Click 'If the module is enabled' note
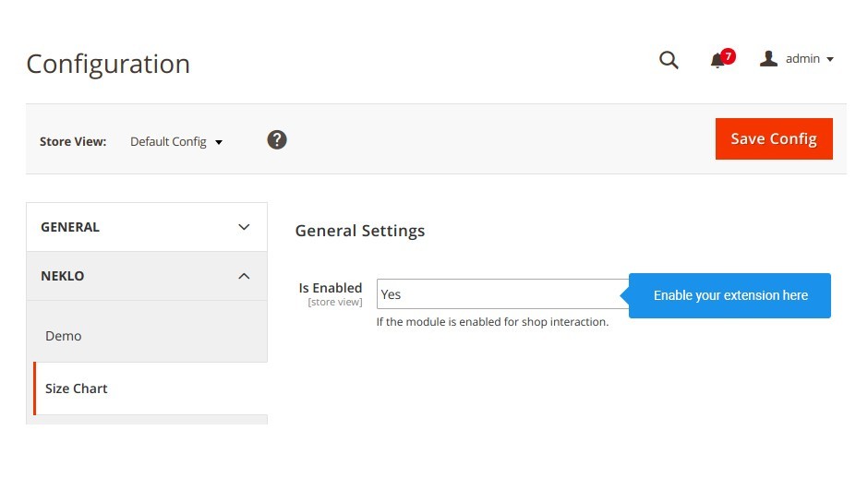 492,321
